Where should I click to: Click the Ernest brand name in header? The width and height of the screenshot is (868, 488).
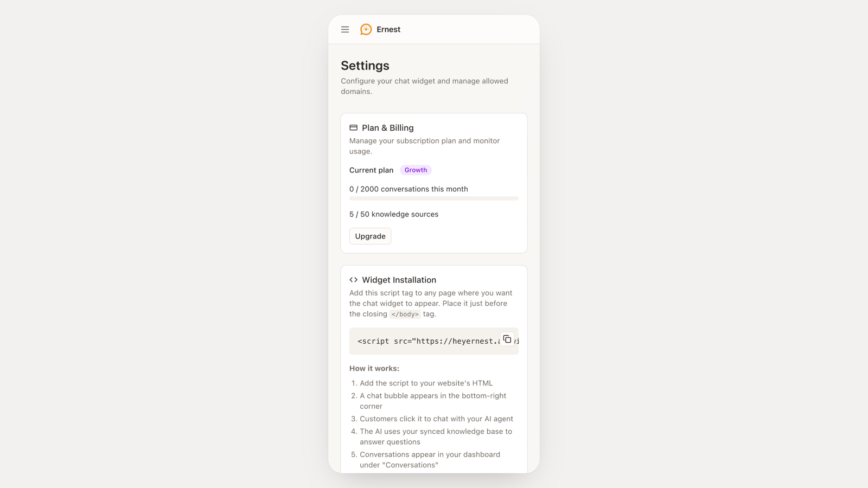click(x=388, y=29)
